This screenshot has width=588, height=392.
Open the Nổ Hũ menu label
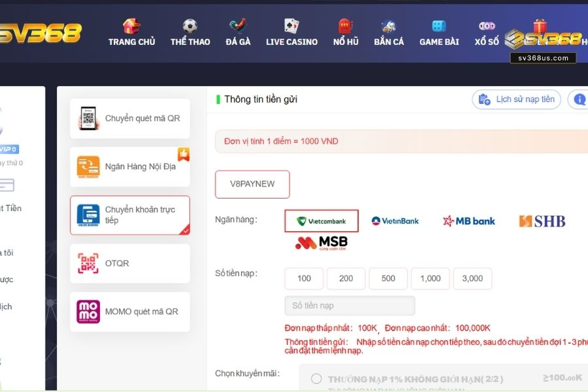[346, 42]
